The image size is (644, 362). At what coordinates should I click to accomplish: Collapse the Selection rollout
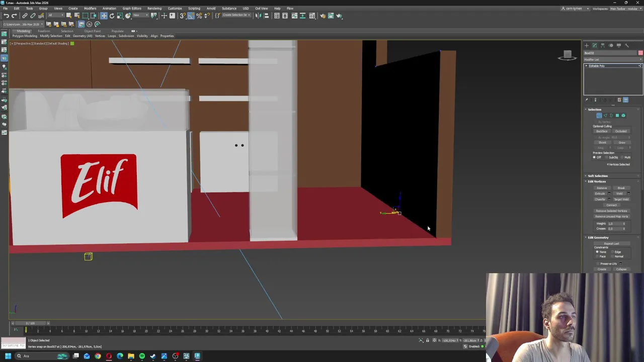pyautogui.click(x=595, y=109)
